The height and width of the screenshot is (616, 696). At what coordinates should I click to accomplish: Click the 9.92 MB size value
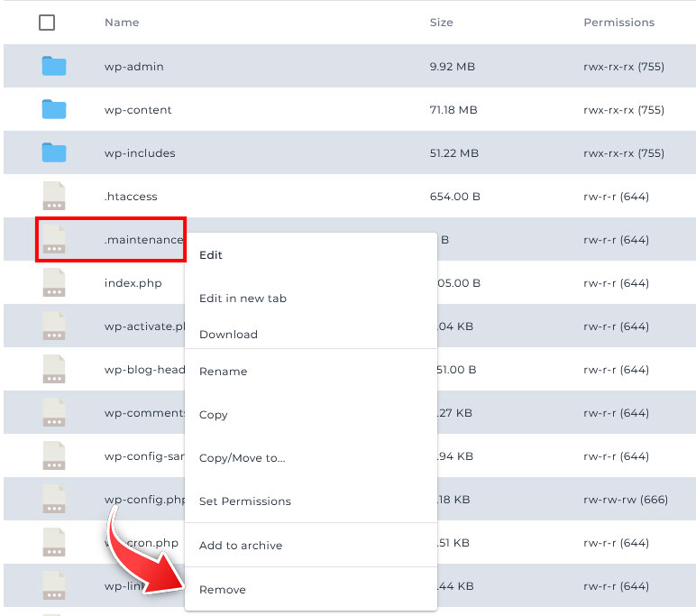[x=453, y=67]
